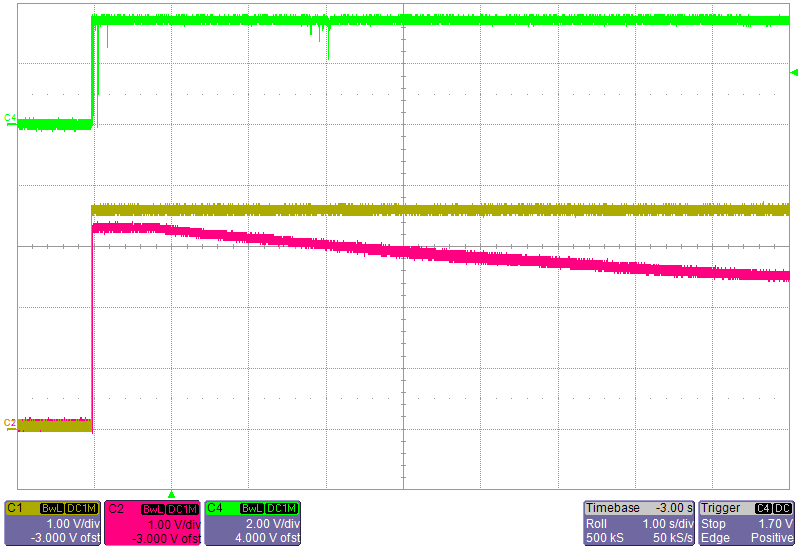
Task: Open the Timebase descriptor title
Action: [x=613, y=508]
